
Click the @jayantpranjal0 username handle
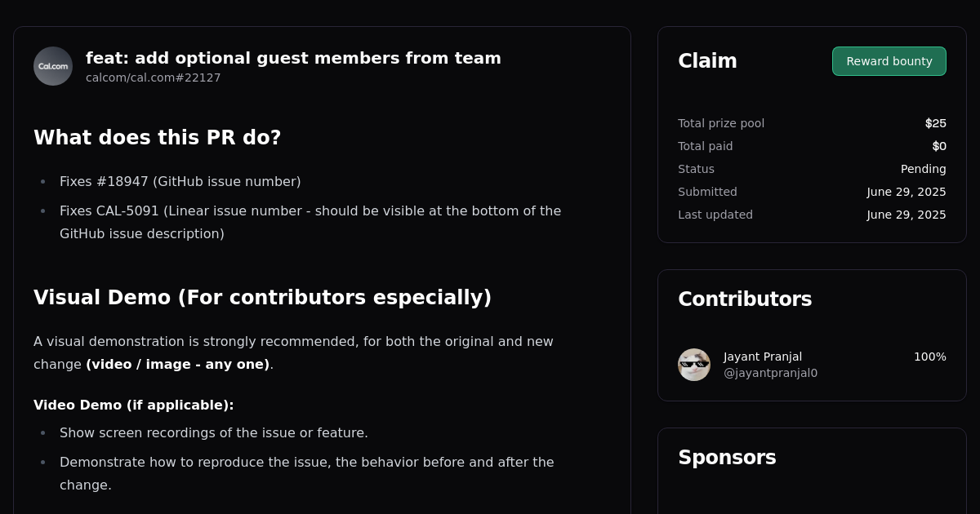770,373
